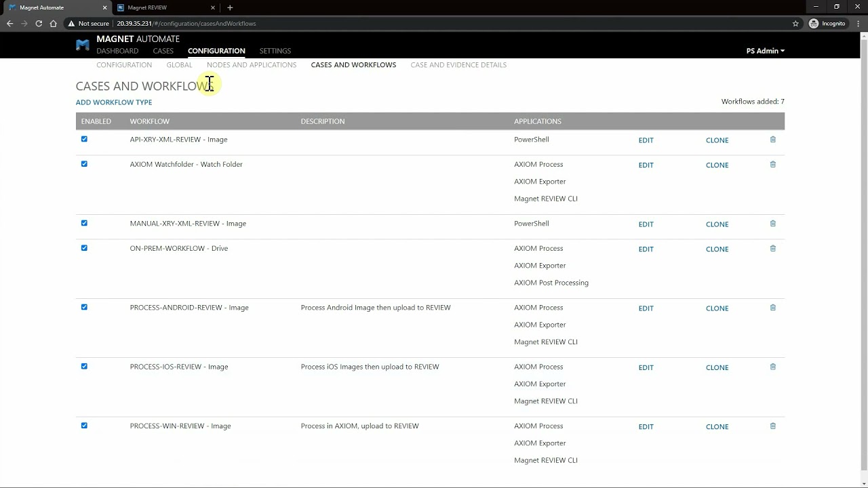Click the Incognito profile indicator
The height and width of the screenshot is (488, 868).
pyautogui.click(x=828, y=23)
